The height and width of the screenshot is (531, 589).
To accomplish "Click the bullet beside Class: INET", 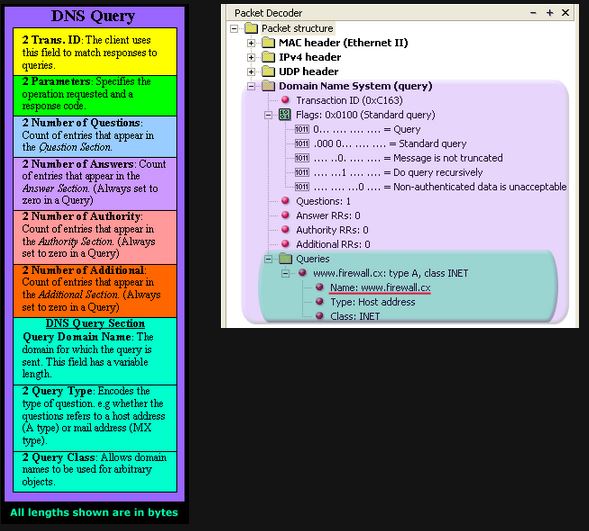I will (320, 315).
